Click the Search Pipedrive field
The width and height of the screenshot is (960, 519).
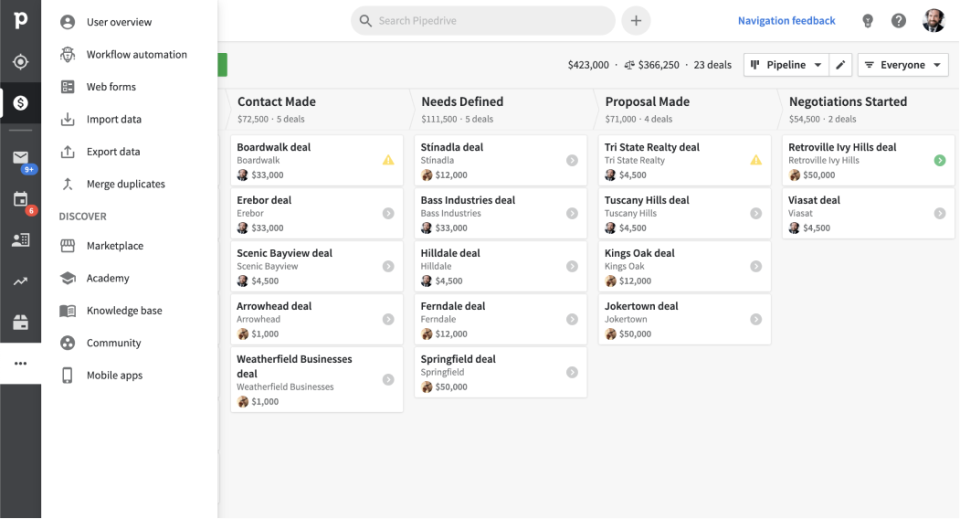point(482,21)
